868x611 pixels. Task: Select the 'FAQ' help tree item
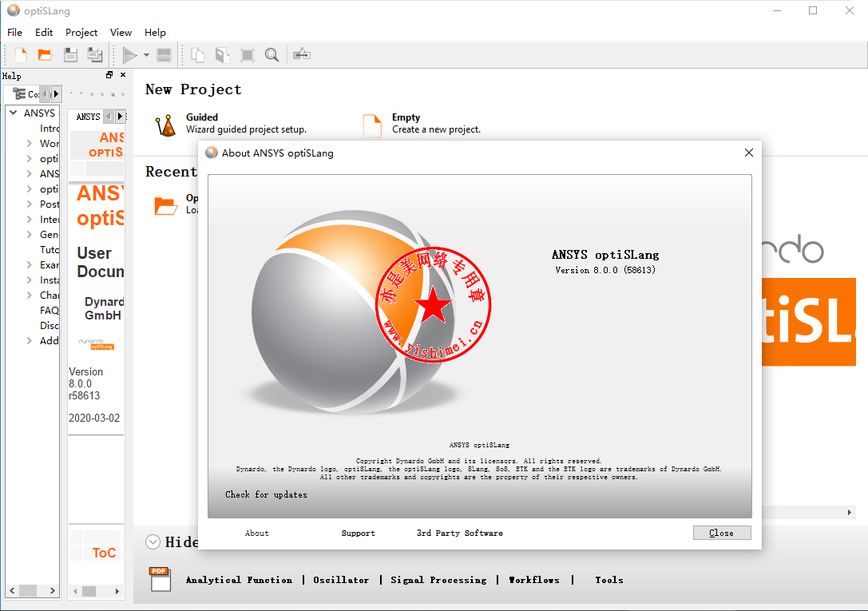50,311
